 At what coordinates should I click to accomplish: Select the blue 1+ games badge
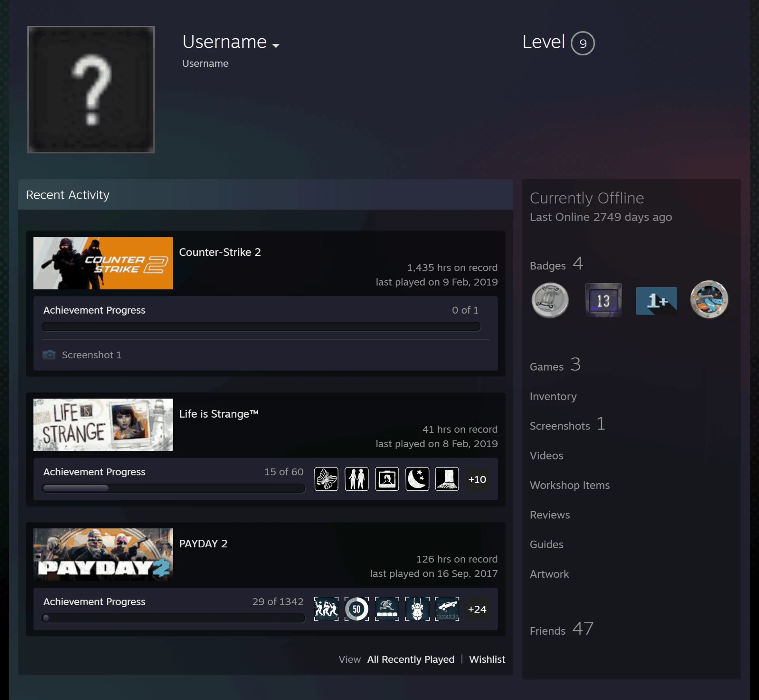pyautogui.click(x=656, y=301)
